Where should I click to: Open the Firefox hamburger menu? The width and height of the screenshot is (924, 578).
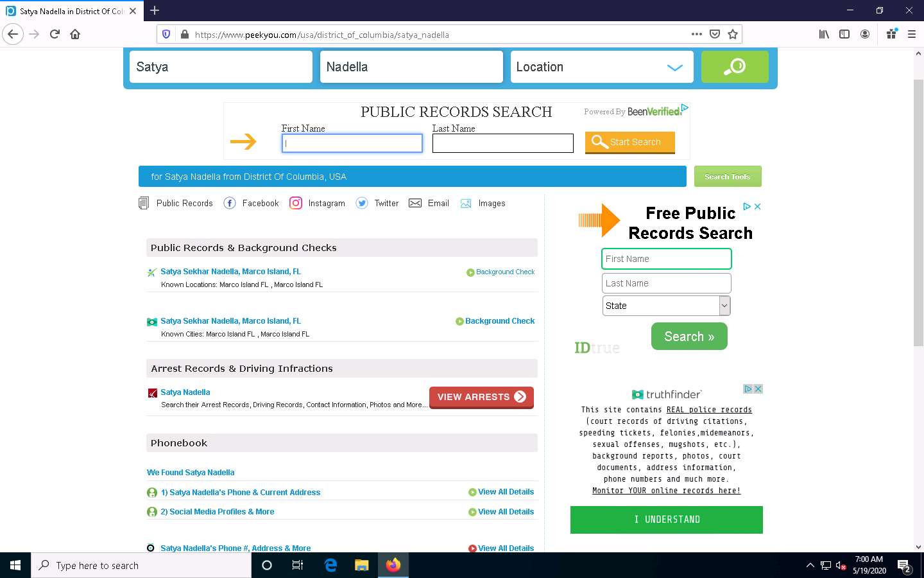pyautogui.click(x=911, y=34)
